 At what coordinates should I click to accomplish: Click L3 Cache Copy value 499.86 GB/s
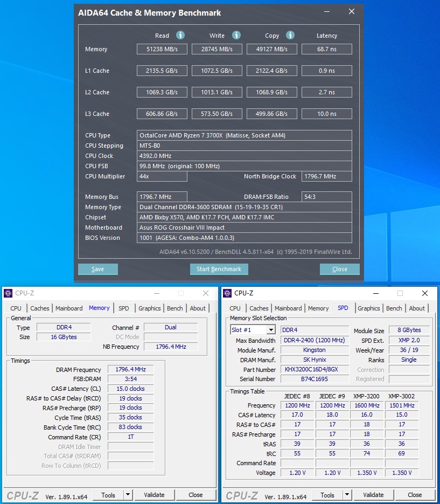[x=272, y=114]
